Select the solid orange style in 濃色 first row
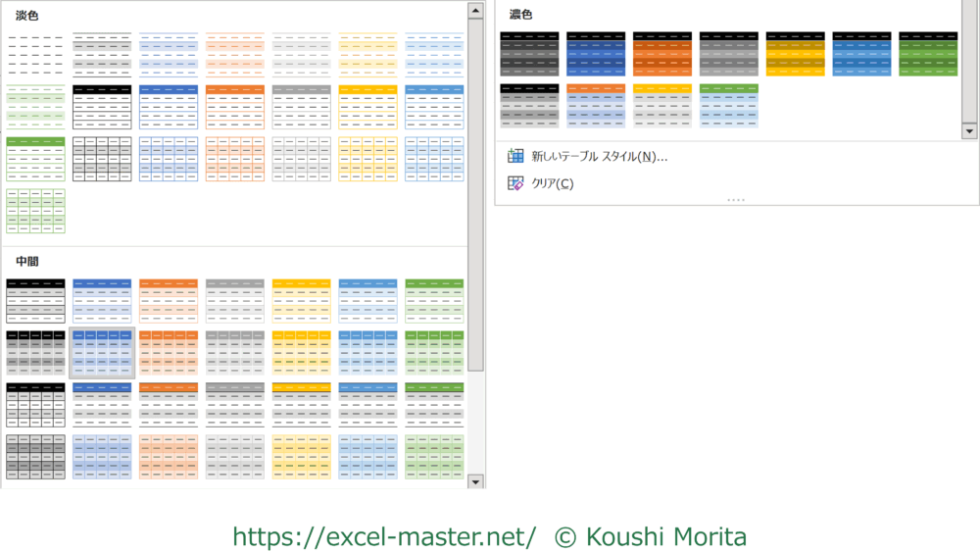Screen dimensions: 980x552 point(662,54)
